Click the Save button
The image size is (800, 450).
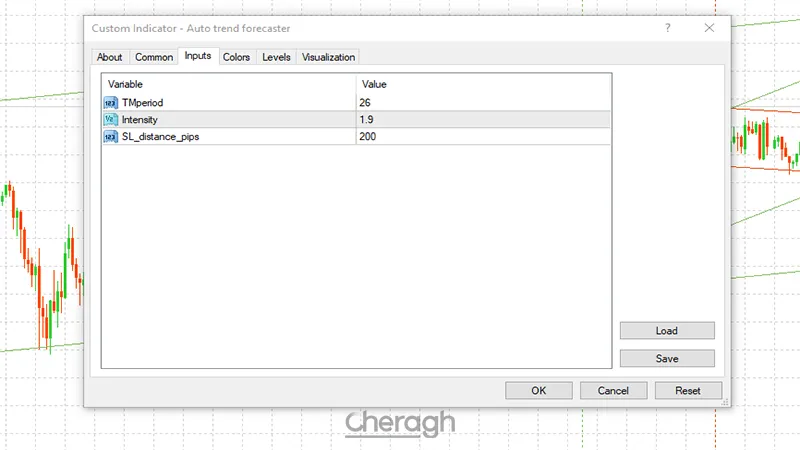tap(667, 358)
